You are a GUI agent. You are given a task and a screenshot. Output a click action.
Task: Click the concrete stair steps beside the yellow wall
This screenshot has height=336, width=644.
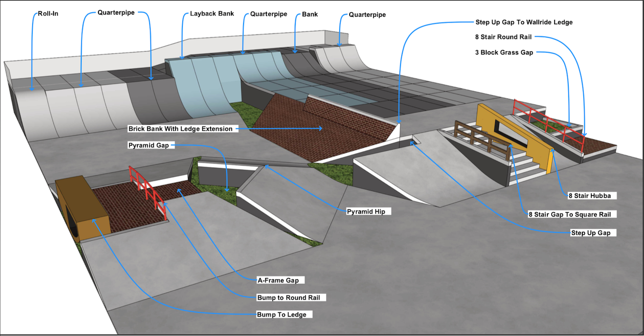pyautogui.click(x=526, y=169)
